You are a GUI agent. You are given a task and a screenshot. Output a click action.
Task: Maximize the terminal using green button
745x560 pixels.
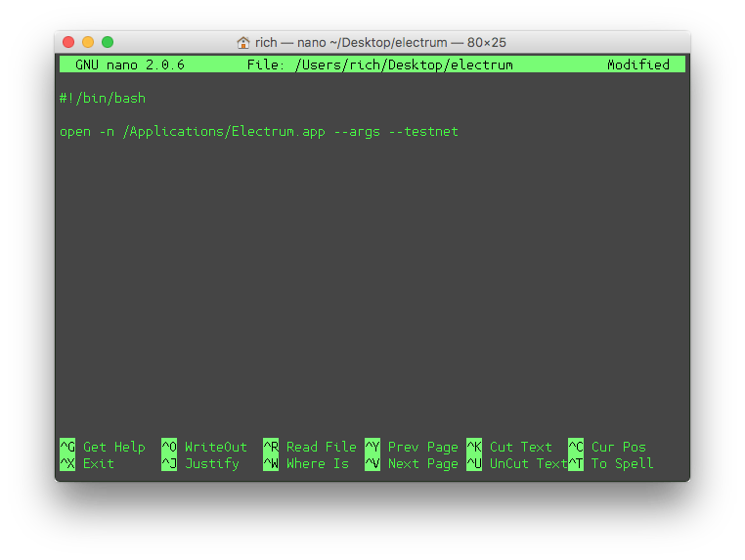pos(108,42)
